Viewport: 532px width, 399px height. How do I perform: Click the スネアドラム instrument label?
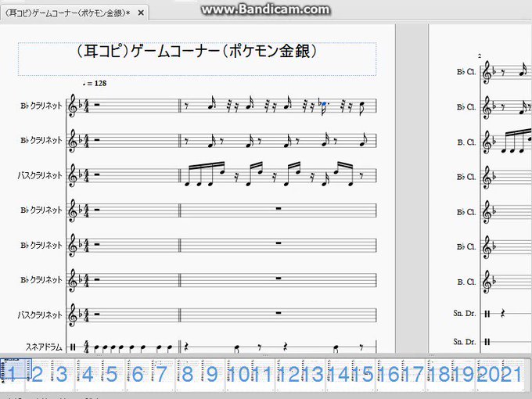click(44, 347)
